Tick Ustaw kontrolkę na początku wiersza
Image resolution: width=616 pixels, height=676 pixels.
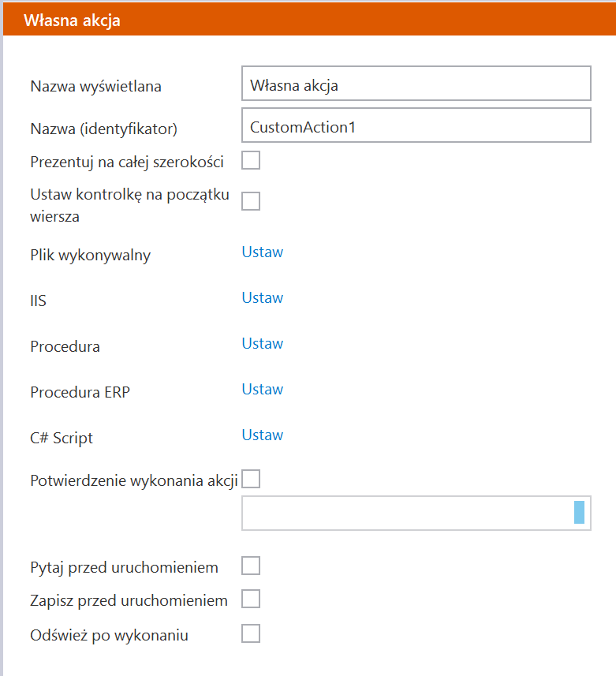[x=251, y=201]
